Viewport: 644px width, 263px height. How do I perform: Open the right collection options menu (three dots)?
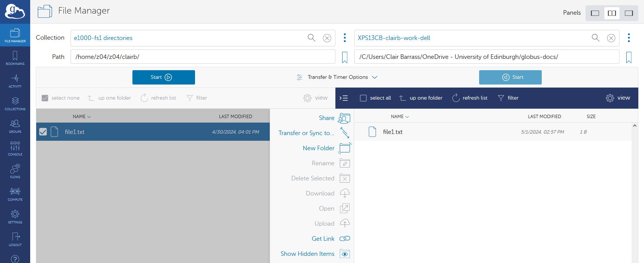629,38
